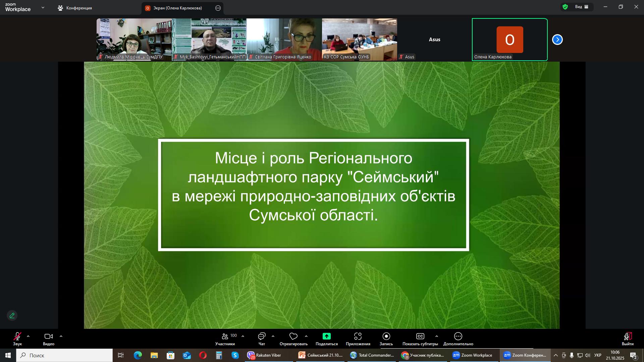
Task: Select the Экран (Олена Карлюкова) tab
Action: coord(178,8)
